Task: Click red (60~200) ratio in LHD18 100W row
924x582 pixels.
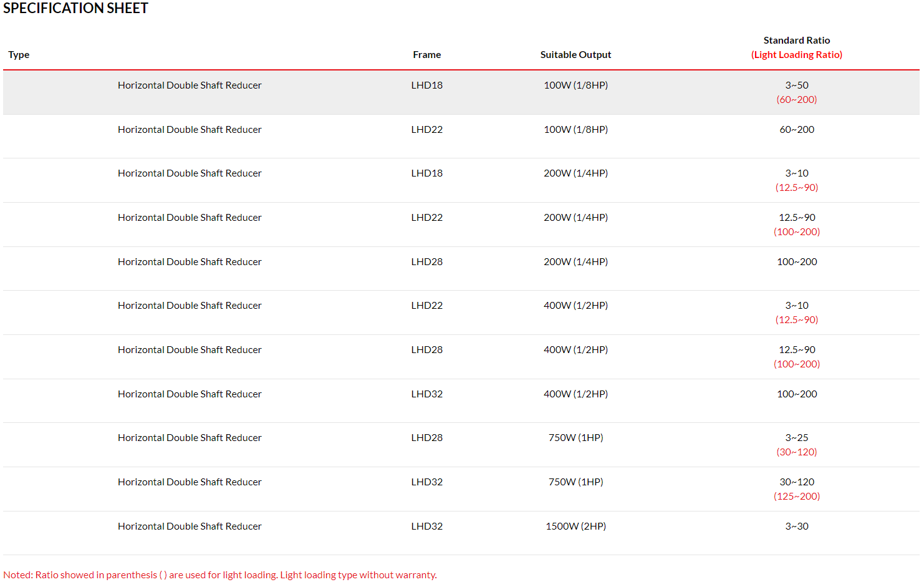Action: tap(797, 100)
